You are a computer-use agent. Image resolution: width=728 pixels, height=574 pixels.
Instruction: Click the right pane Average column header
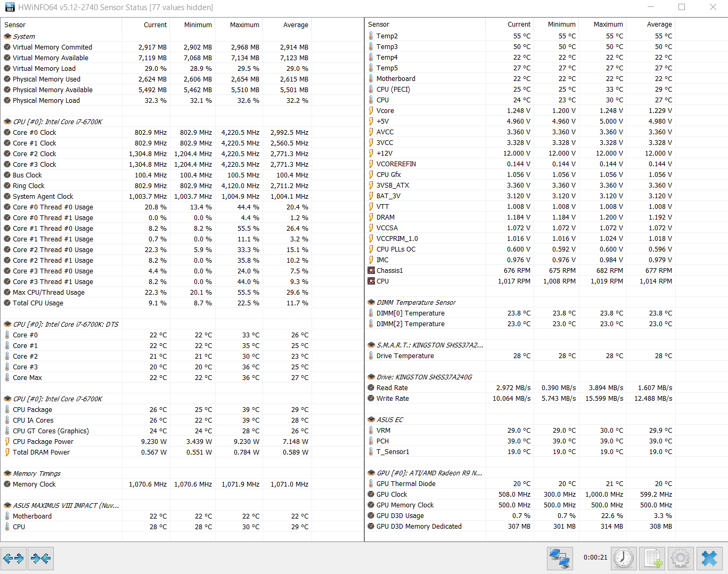[651, 24]
